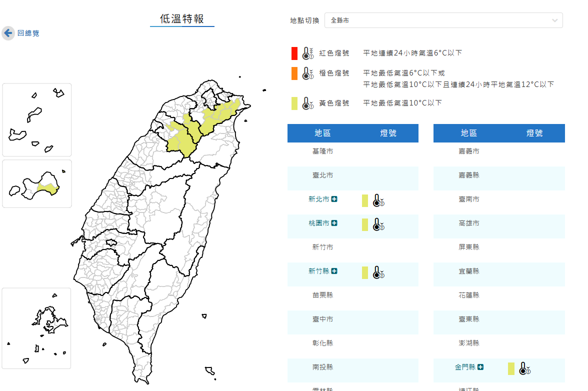Open the 全縣市 location dropdown

(x=443, y=20)
